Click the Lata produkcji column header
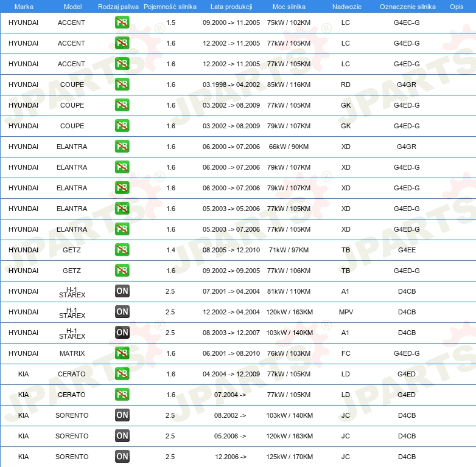This screenshot has width=476, height=467. pyautogui.click(x=231, y=7)
